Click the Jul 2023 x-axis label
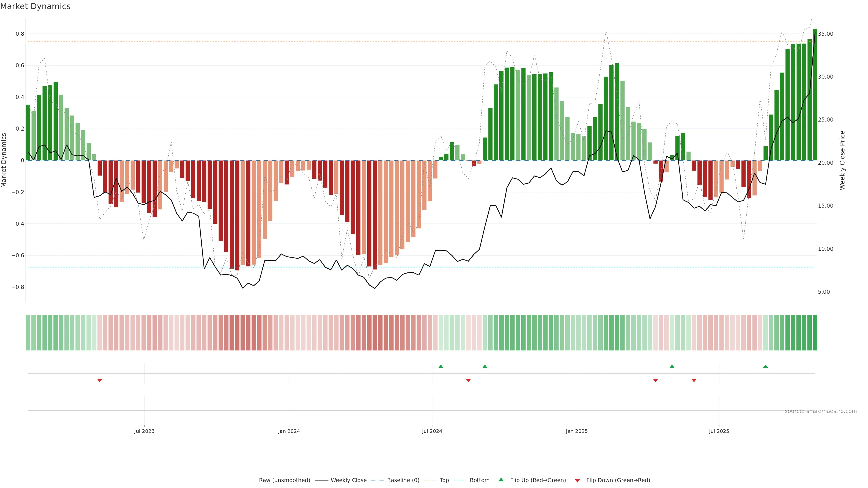 (x=144, y=431)
